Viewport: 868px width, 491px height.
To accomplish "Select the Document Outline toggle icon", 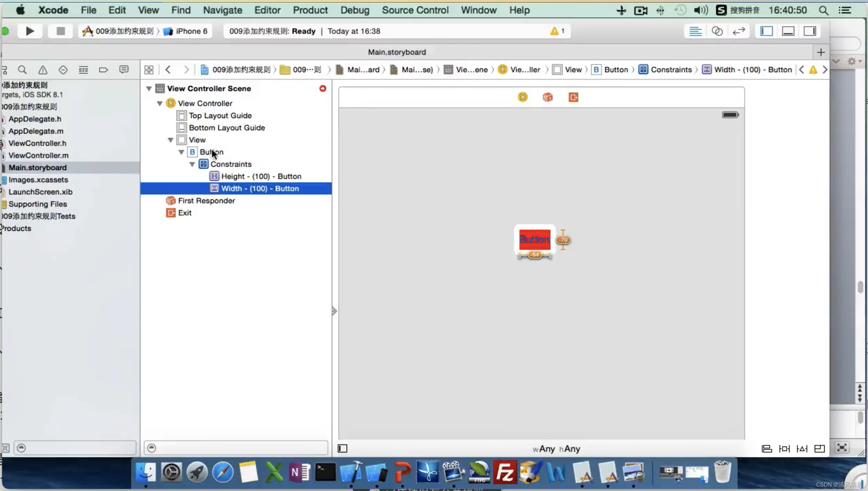I will tap(343, 448).
